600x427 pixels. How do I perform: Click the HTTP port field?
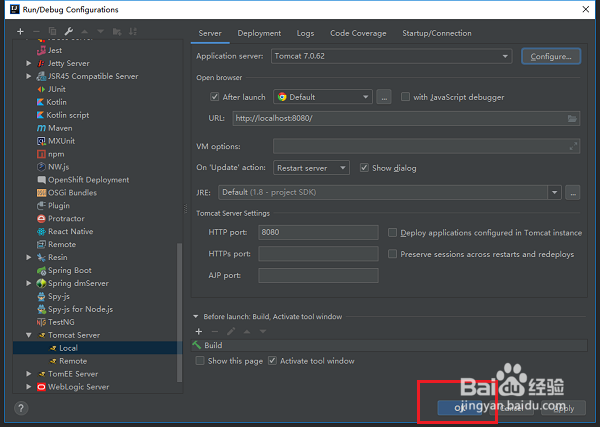pyautogui.click(x=318, y=232)
